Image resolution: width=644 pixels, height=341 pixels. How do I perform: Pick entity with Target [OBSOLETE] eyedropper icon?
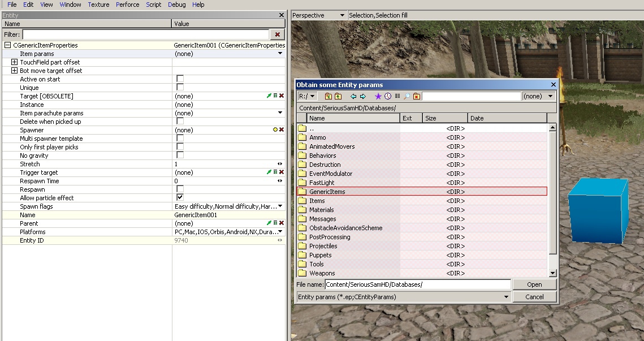click(269, 96)
